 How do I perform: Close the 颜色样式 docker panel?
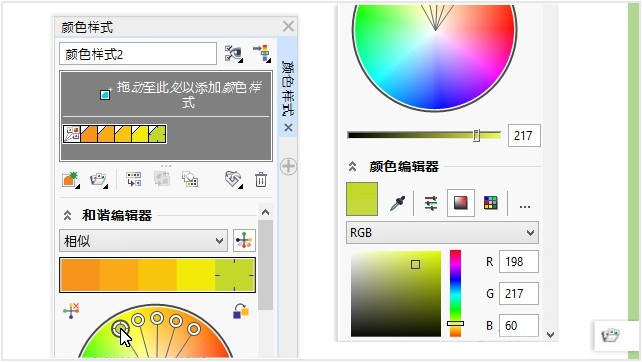tap(288, 26)
